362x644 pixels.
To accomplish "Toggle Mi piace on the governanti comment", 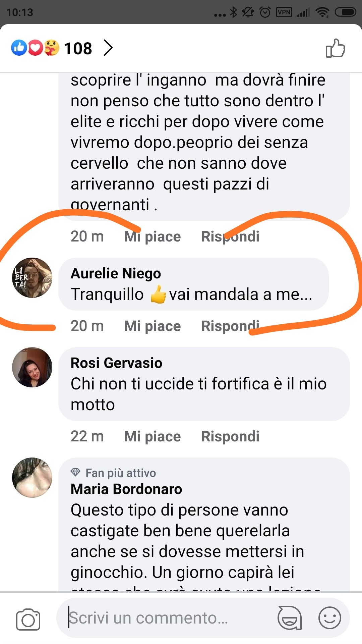I will 152,236.
